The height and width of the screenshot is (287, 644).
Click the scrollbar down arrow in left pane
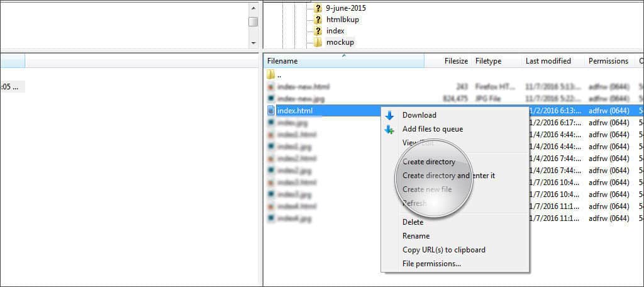253,43
